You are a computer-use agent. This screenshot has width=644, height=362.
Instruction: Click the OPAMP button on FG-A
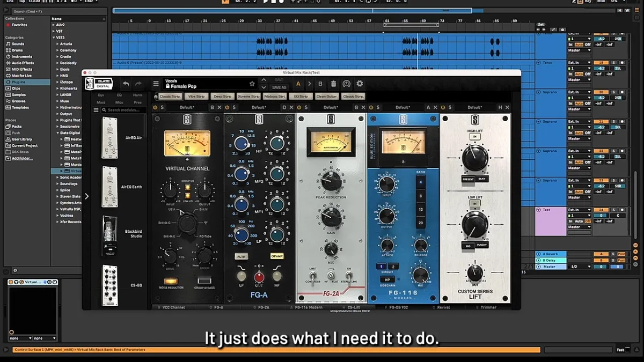277,256
